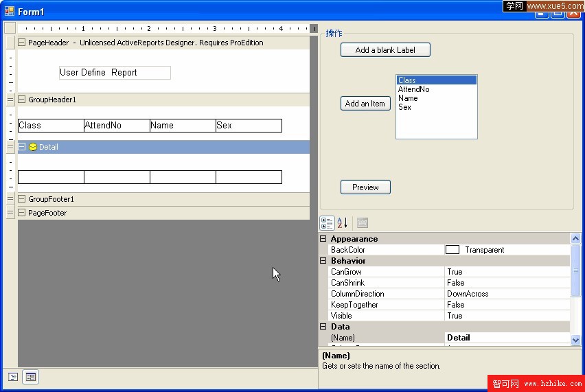Collapse the Appearance property category
The image size is (585, 392).
click(x=323, y=239)
